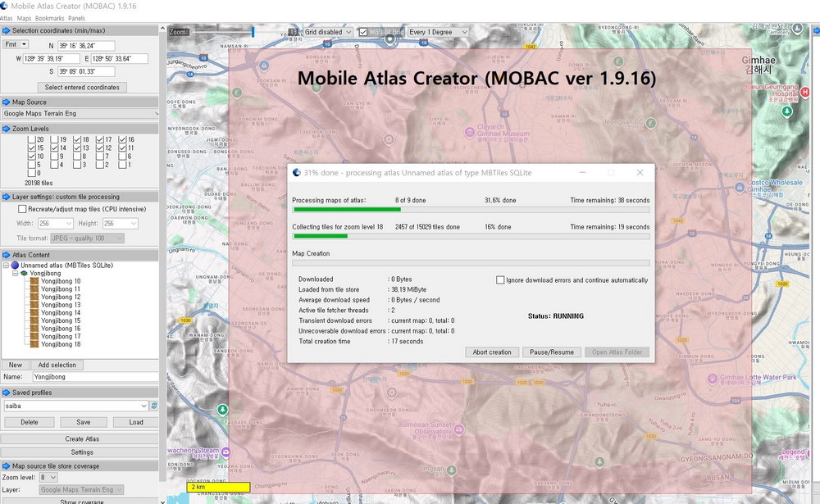Open the Fmt coordinate format dropdown
The height and width of the screenshot is (504, 820).
[16, 44]
